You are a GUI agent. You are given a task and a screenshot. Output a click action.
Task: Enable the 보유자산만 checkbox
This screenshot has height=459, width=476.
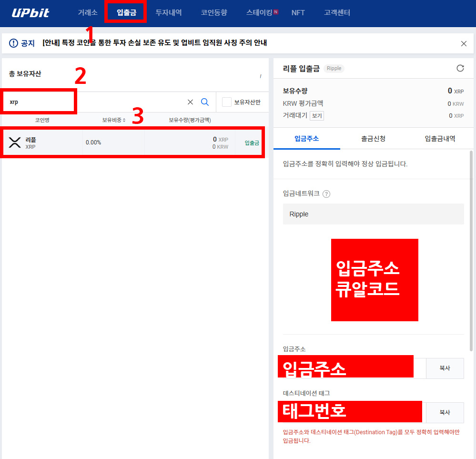click(226, 102)
